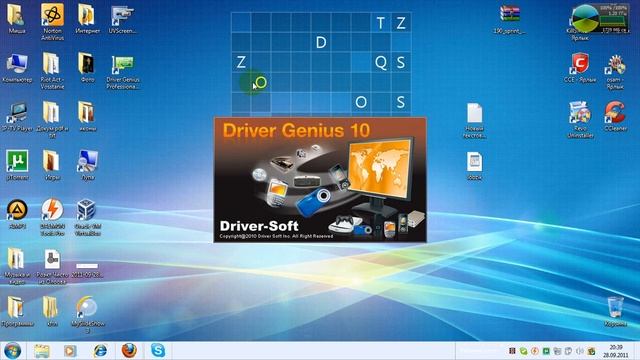Open the Driver Genius Professional shortcut
The width and height of the screenshot is (640, 360).
click(x=122, y=72)
